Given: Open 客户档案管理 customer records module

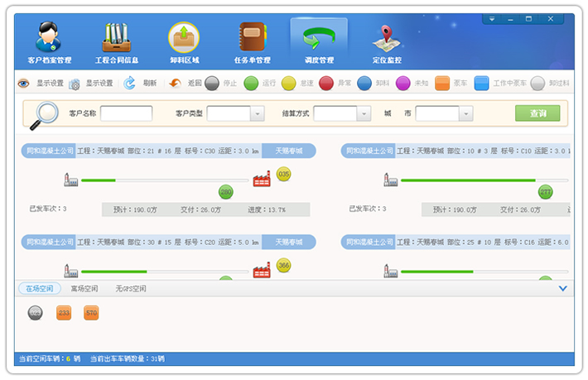Looking at the screenshot, I should click(x=49, y=42).
